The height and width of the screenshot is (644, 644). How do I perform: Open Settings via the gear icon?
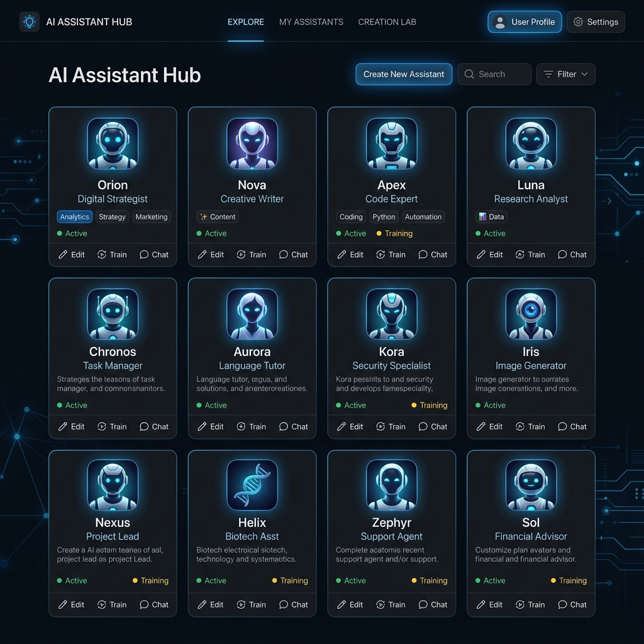click(x=579, y=22)
